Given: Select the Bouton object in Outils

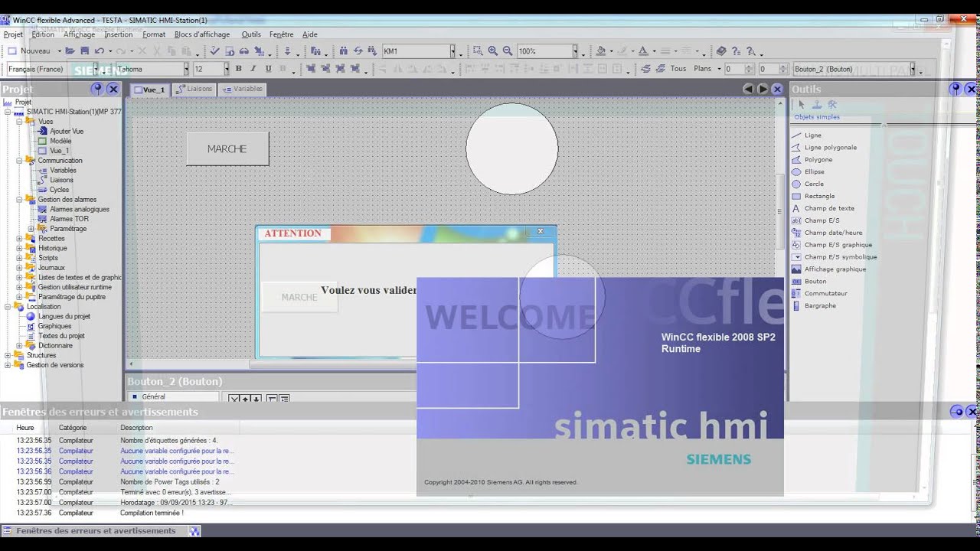Looking at the screenshot, I should (x=815, y=282).
